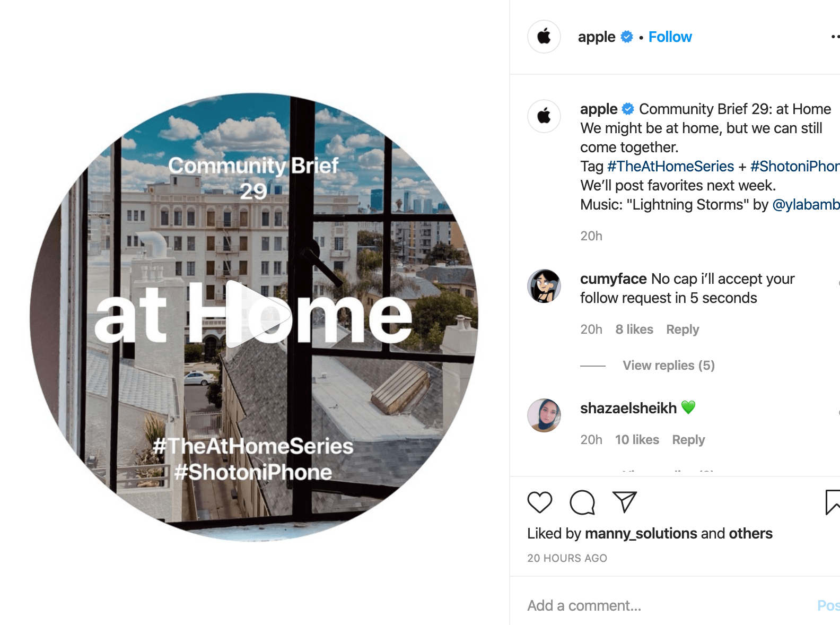This screenshot has height=625, width=840.
Task: Open comments with speech bubble icon
Action: click(582, 502)
